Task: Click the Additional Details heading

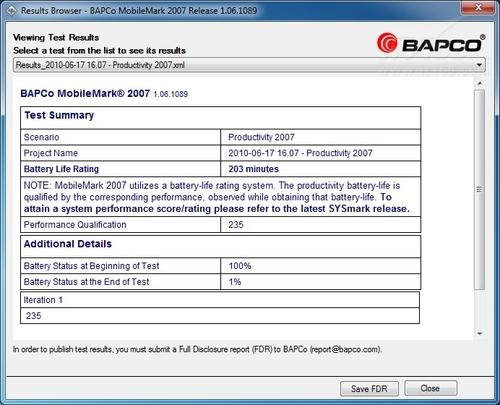Action: point(68,244)
